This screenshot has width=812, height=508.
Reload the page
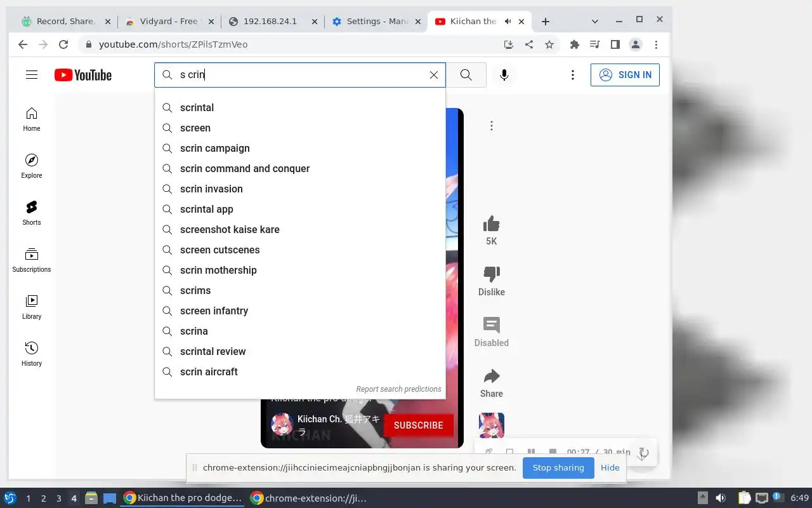tap(63, 44)
